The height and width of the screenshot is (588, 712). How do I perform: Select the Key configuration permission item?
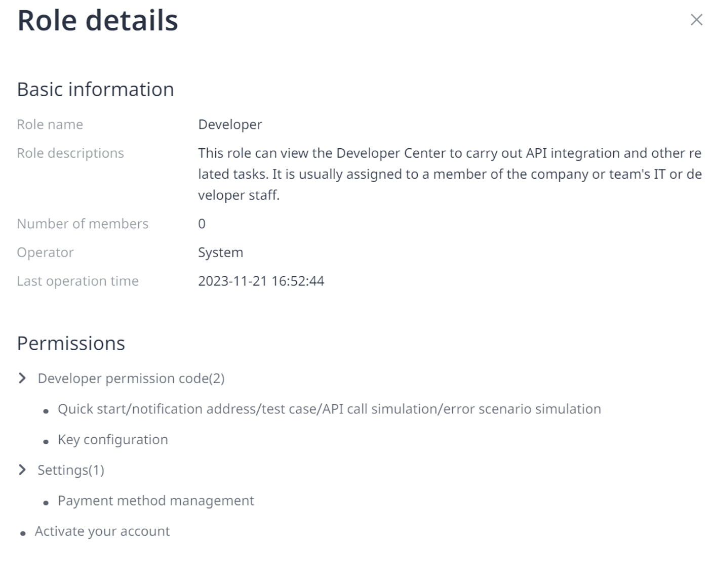pyautogui.click(x=112, y=440)
